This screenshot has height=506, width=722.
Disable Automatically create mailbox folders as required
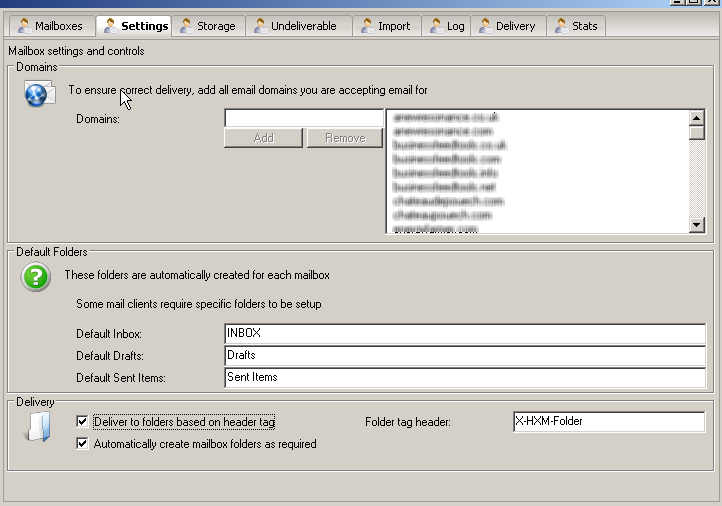click(x=82, y=444)
